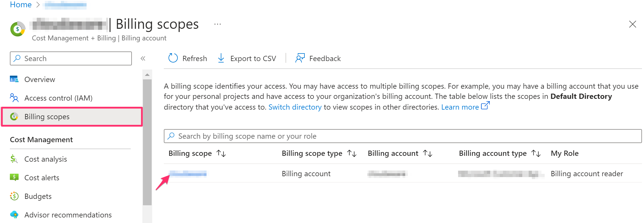Open the Learn more link
The height and width of the screenshot is (223, 644).
[460, 107]
